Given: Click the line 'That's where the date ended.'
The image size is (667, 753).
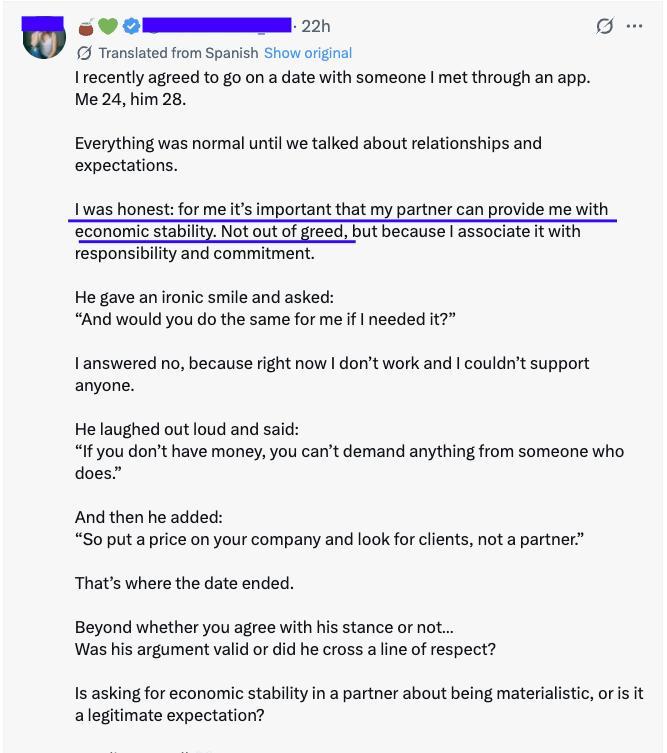Looking at the screenshot, I should click(184, 583).
